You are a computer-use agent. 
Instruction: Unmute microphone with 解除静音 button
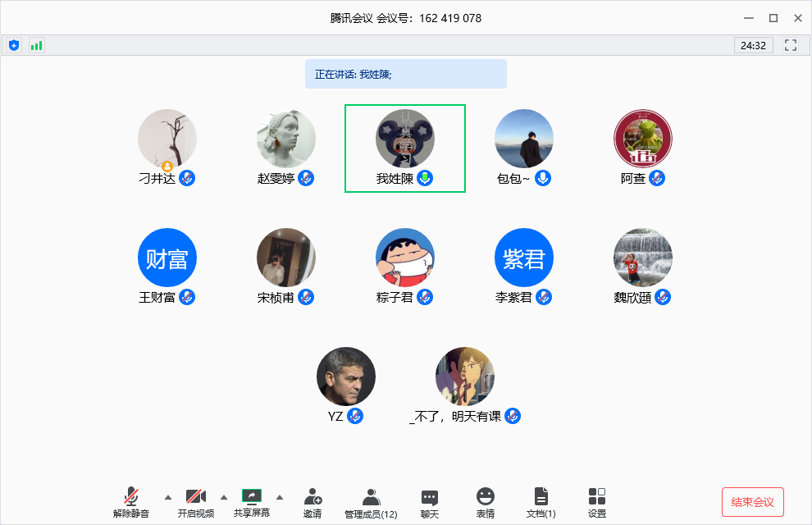point(131,502)
